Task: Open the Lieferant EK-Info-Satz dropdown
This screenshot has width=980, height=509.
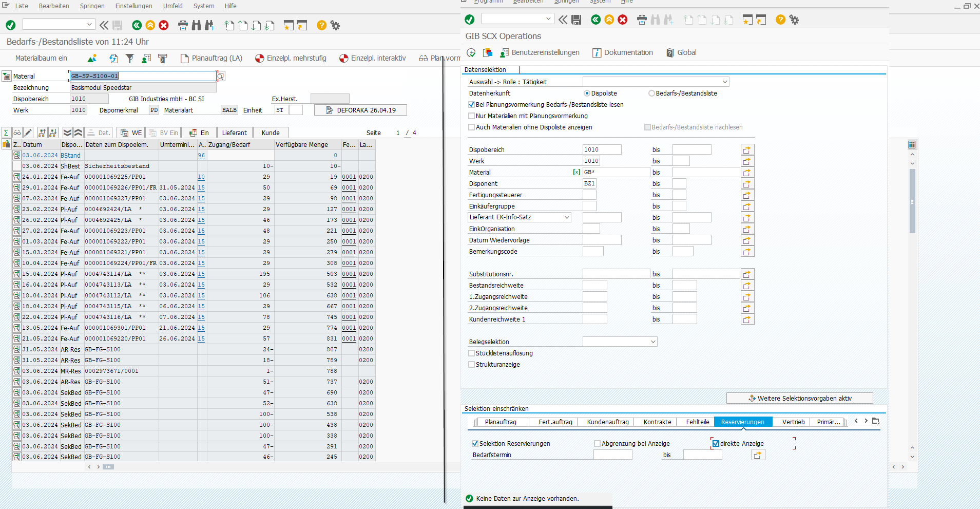Action: [x=567, y=218]
